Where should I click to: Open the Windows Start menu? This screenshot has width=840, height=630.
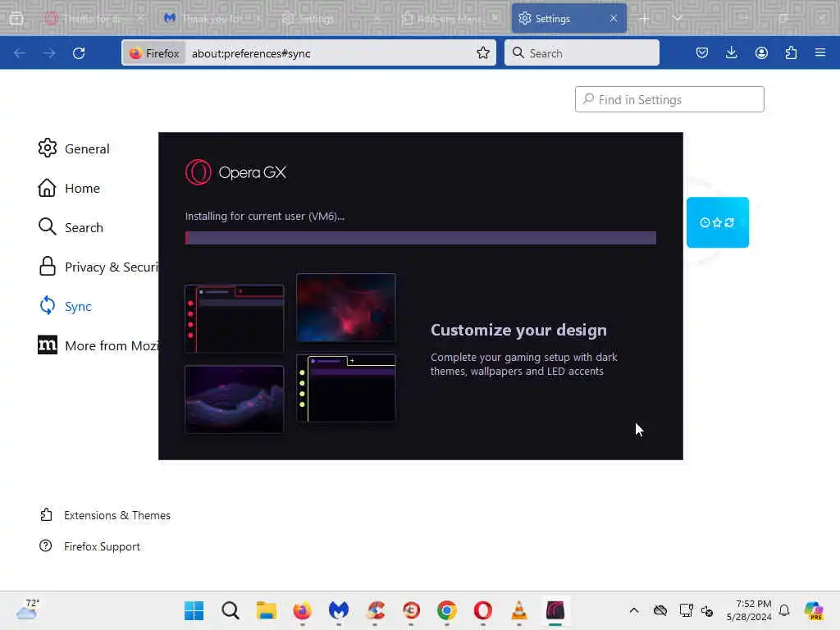(194, 610)
